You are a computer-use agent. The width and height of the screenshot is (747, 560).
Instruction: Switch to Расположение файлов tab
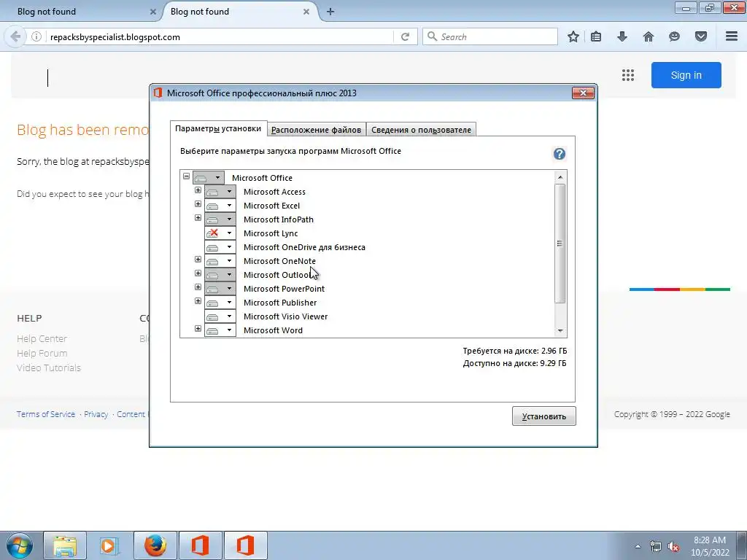pyautogui.click(x=317, y=130)
